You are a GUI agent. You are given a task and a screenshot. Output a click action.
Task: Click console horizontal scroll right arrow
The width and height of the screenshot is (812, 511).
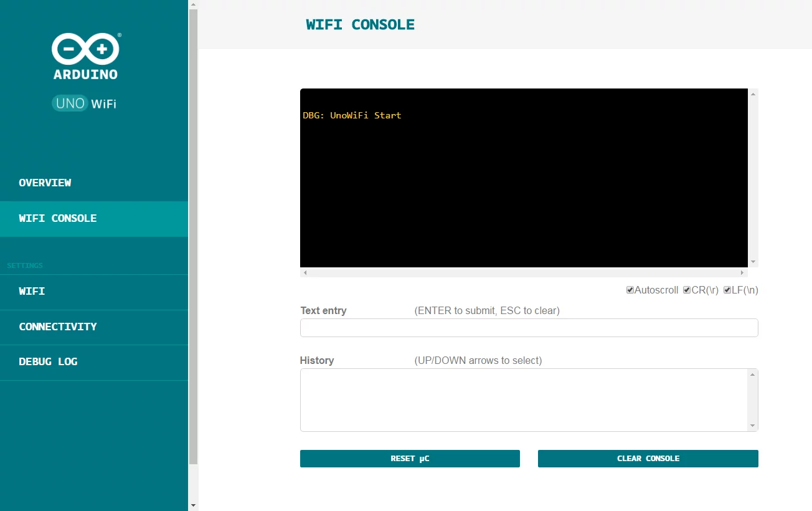point(742,273)
